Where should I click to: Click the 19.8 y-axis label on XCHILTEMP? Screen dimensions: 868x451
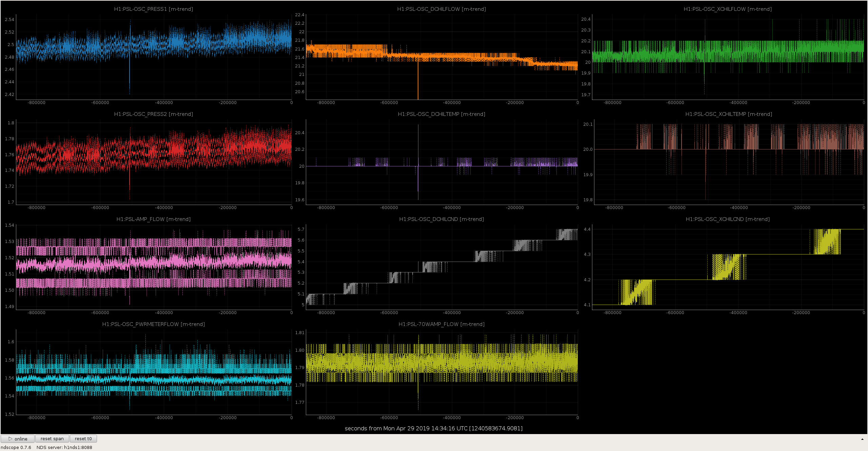pos(588,200)
